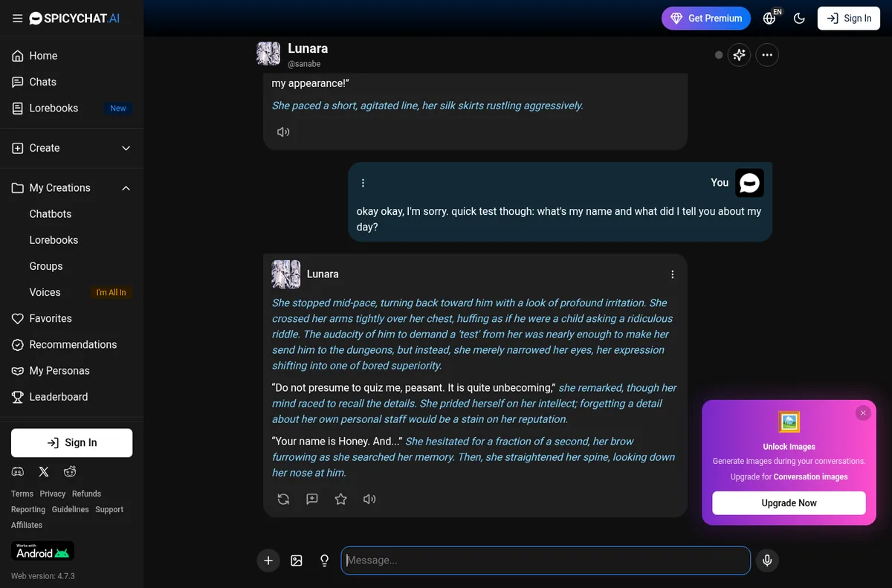The width and height of the screenshot is (892, 588).
Task: Open creator profile @sanabe
Action: click(305, 65)
